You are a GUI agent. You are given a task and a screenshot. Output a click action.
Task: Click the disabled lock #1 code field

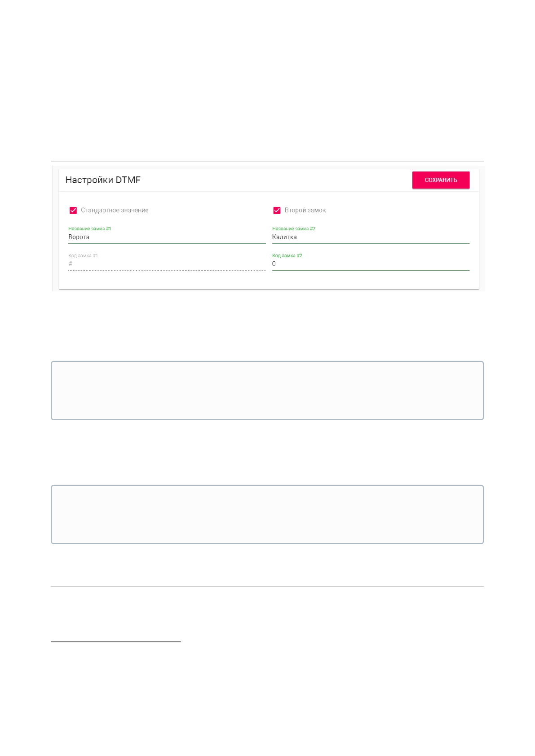coord(167,264)
